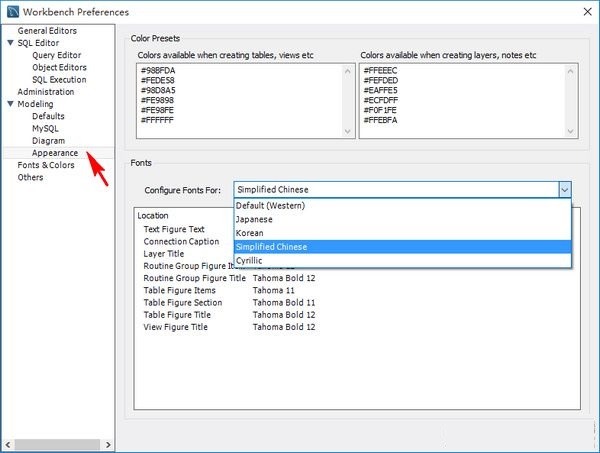Open Fonts & Colors preferences

pyautogui.click(x=46, y=165)
